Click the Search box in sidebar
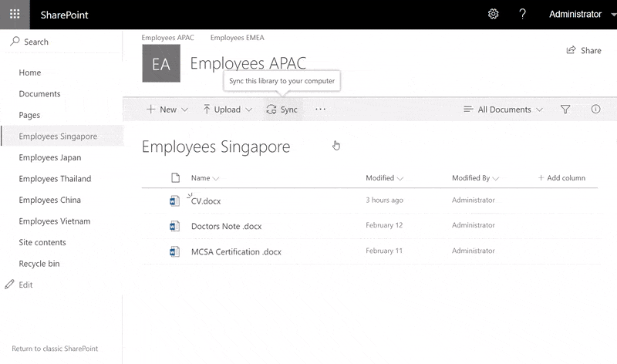 click(x=36, y=42)
